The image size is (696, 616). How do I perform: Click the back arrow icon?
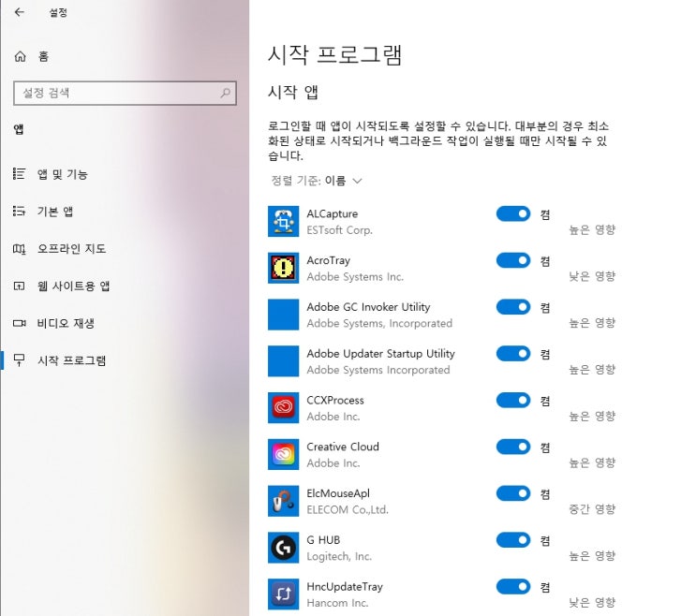(x=19, y=12)
